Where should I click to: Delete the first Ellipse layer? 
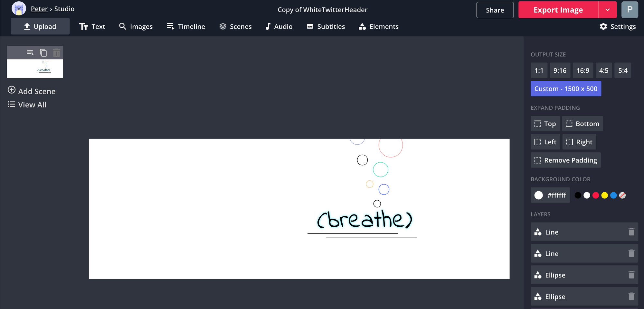[x=631, y=275]
